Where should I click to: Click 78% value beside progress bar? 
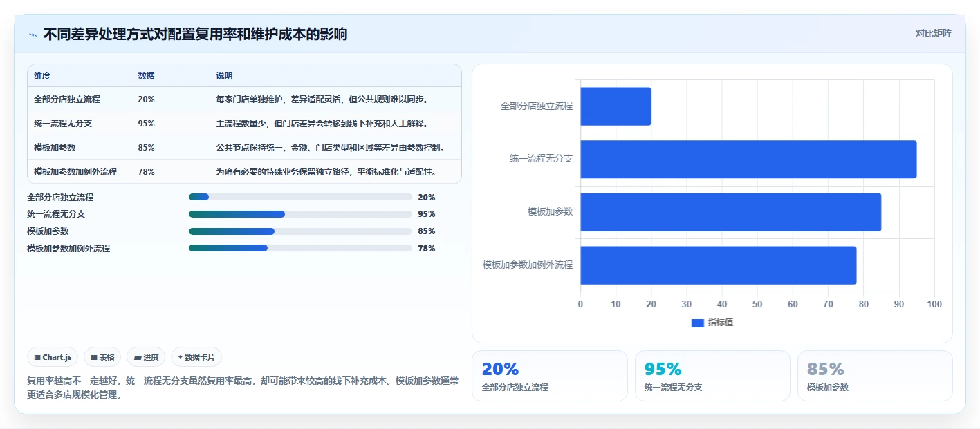tap(427, 249)
